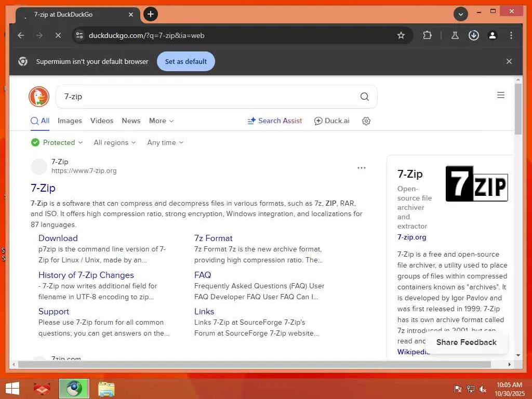Click the forward navigation arrow
This screenshot has width=532, height=399.
point(39,35)
